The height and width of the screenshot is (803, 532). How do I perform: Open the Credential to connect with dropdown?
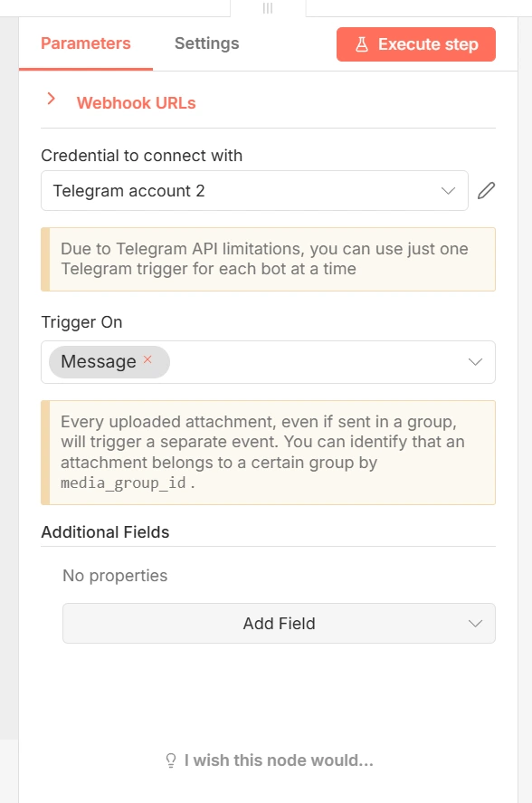[x=253, y=190]
